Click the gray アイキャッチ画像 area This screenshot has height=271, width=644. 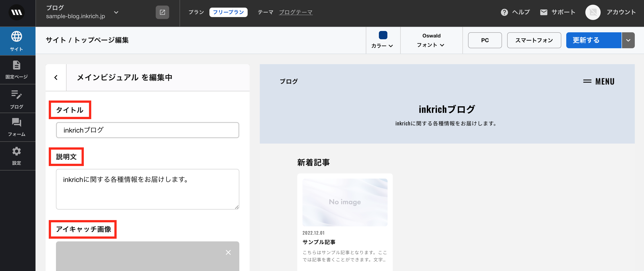click(147, 256)
